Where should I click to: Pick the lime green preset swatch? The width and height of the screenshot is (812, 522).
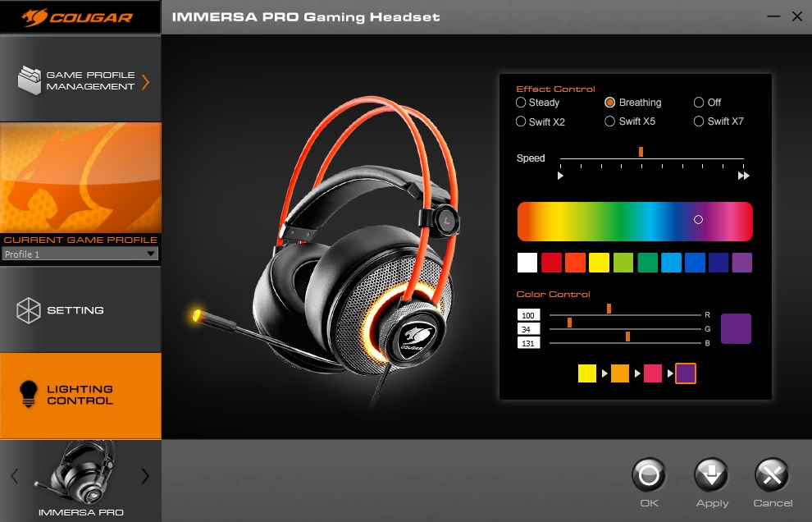(x=623, y=263)
